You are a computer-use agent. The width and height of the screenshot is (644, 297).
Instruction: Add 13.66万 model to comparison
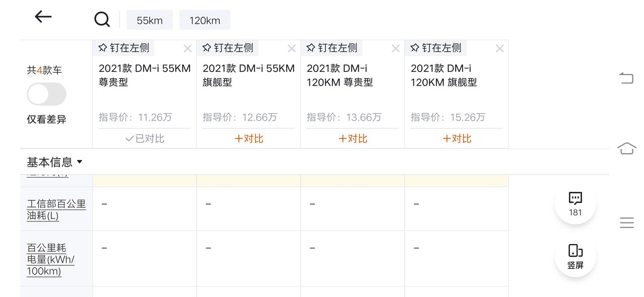pos(353,138)
